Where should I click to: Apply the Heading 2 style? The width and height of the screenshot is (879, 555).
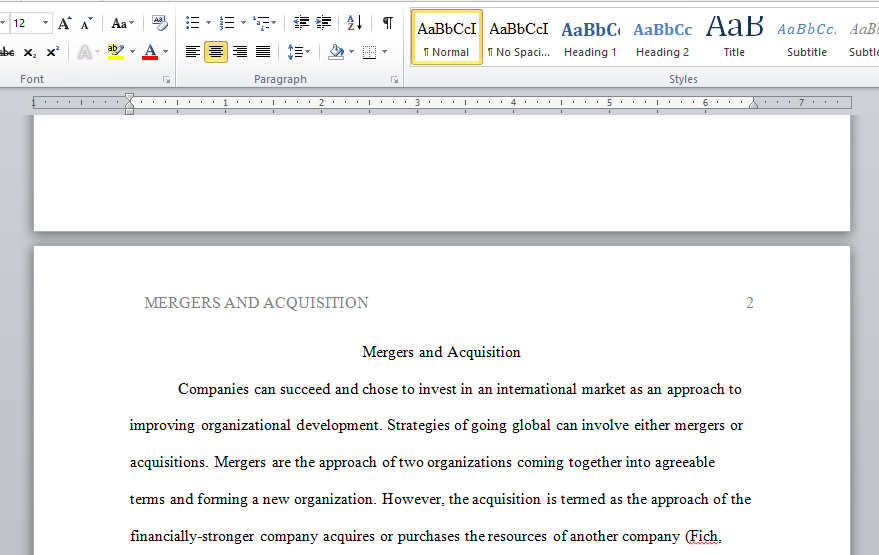663,38
